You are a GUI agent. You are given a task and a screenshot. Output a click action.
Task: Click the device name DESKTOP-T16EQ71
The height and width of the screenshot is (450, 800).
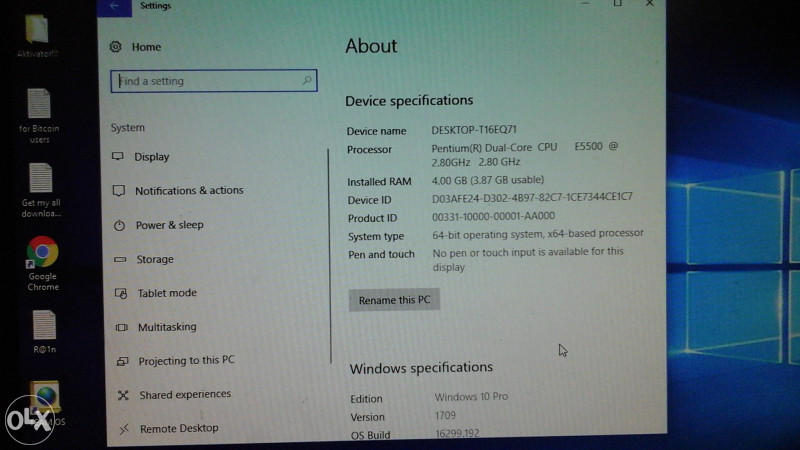point(474,130)
